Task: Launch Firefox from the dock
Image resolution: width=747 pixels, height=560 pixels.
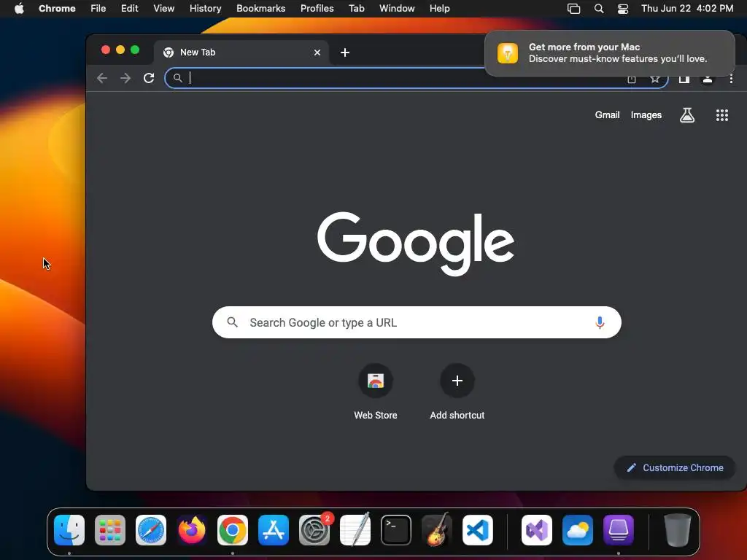Action: [192, 530]
